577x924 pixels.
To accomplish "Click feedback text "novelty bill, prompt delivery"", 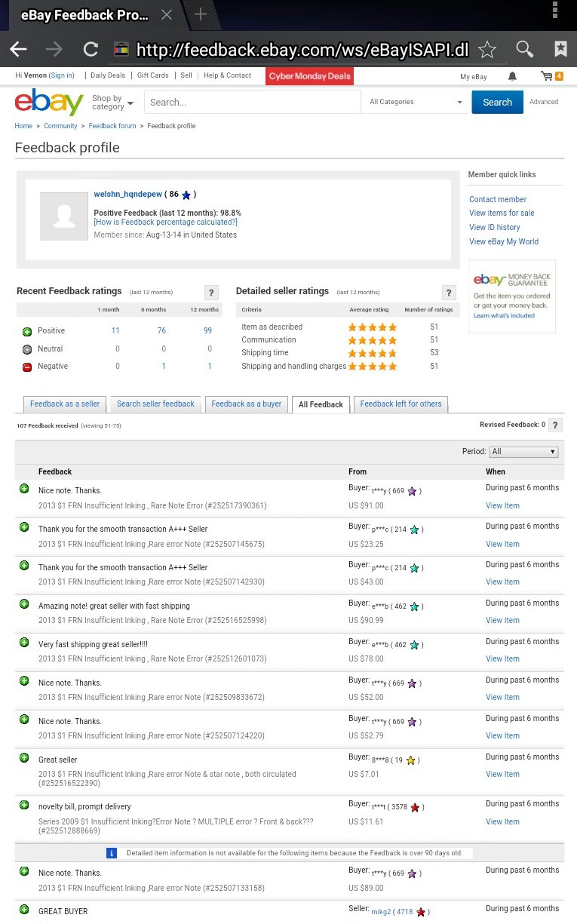I will [x=84, y=807].
